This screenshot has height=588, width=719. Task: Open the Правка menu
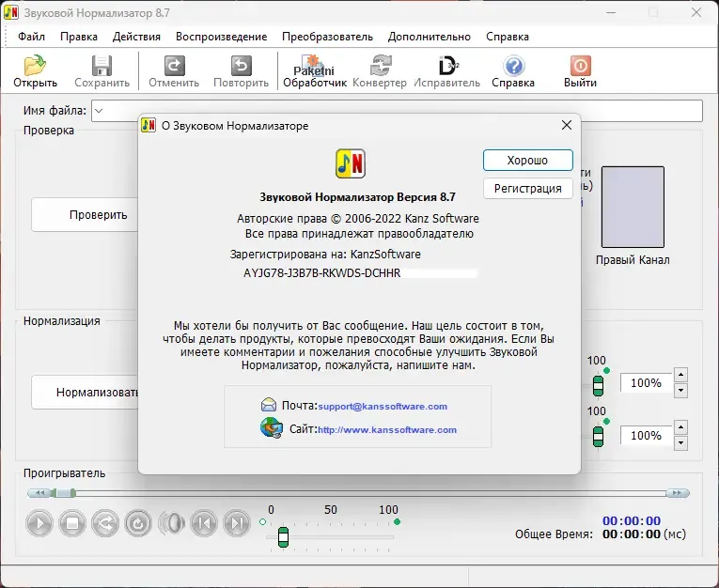(x=79, y=37)
